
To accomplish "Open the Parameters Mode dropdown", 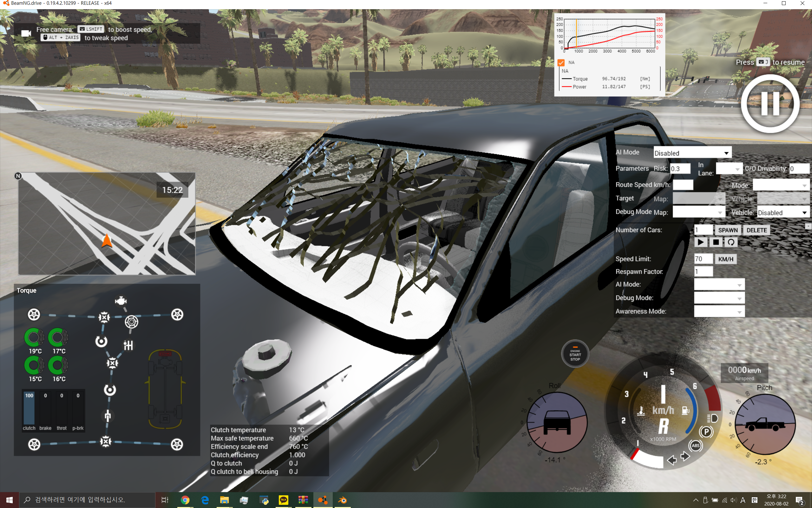I will 781,185.
